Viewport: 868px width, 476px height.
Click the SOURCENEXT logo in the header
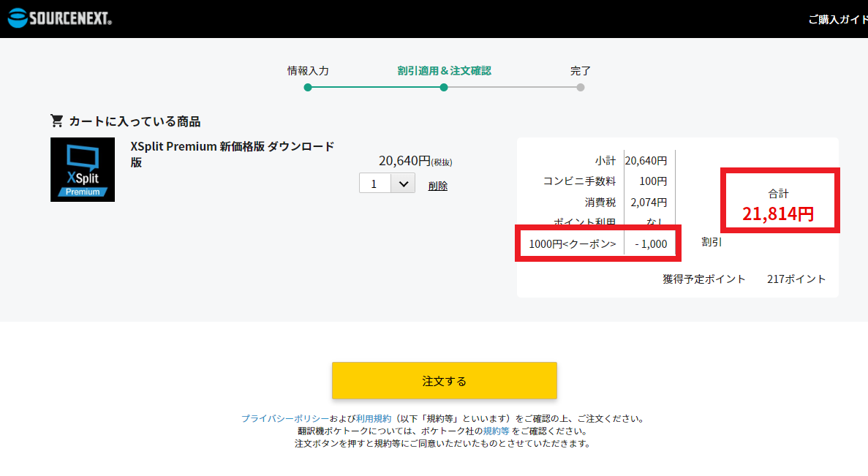coord(60,18)
